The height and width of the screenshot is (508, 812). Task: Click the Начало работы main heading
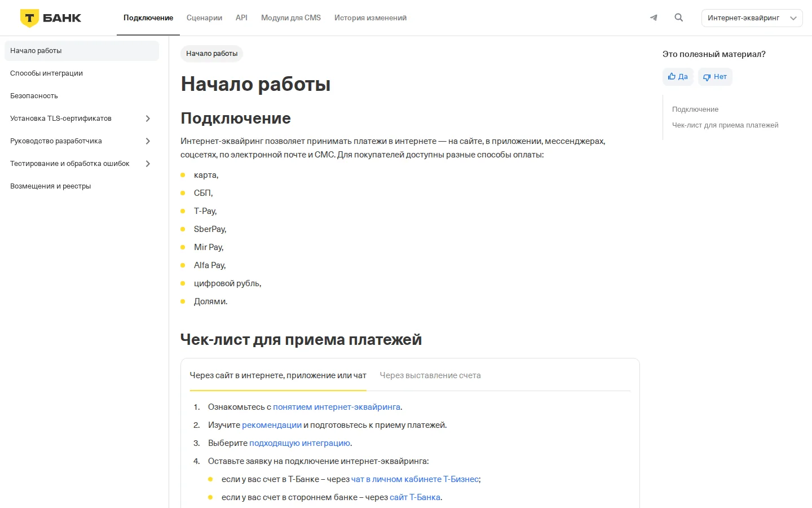coord(255,84)
